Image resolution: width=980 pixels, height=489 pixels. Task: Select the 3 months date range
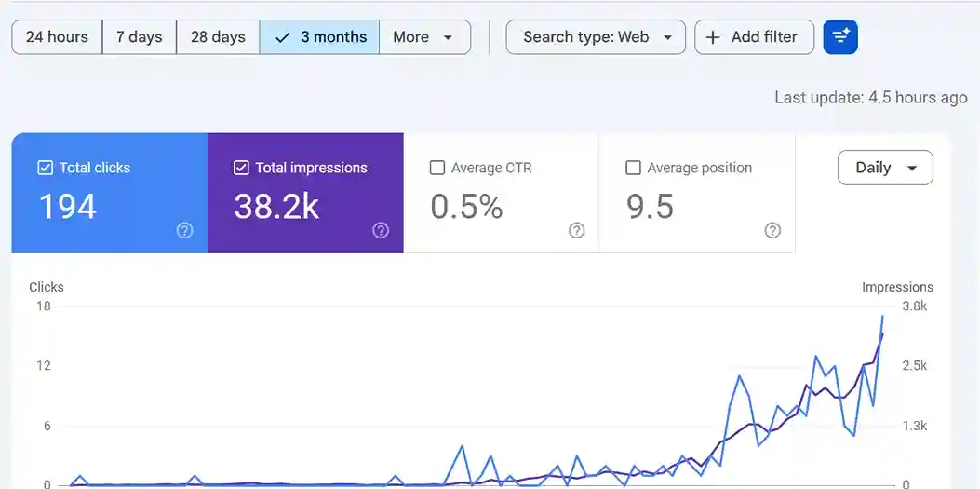coord(319,37)
